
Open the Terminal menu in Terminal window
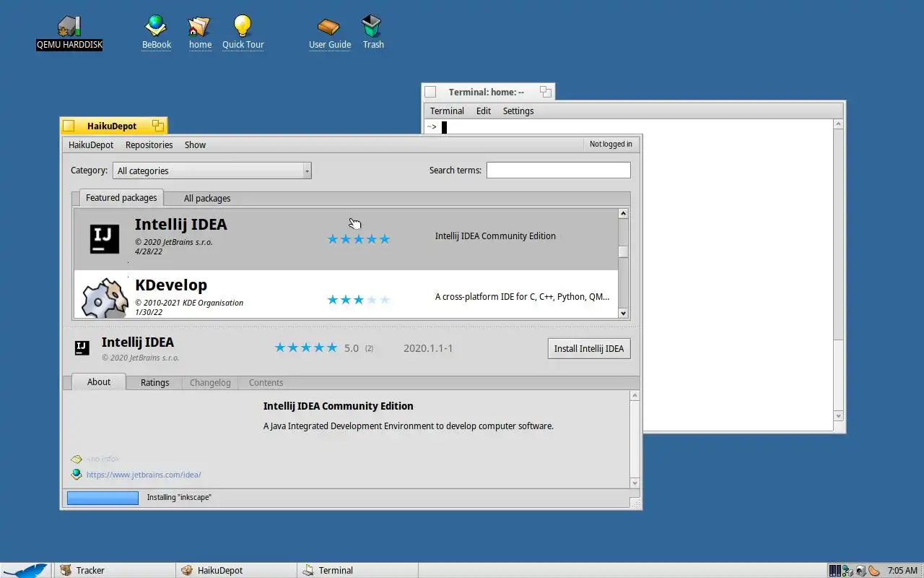[447, 111]
